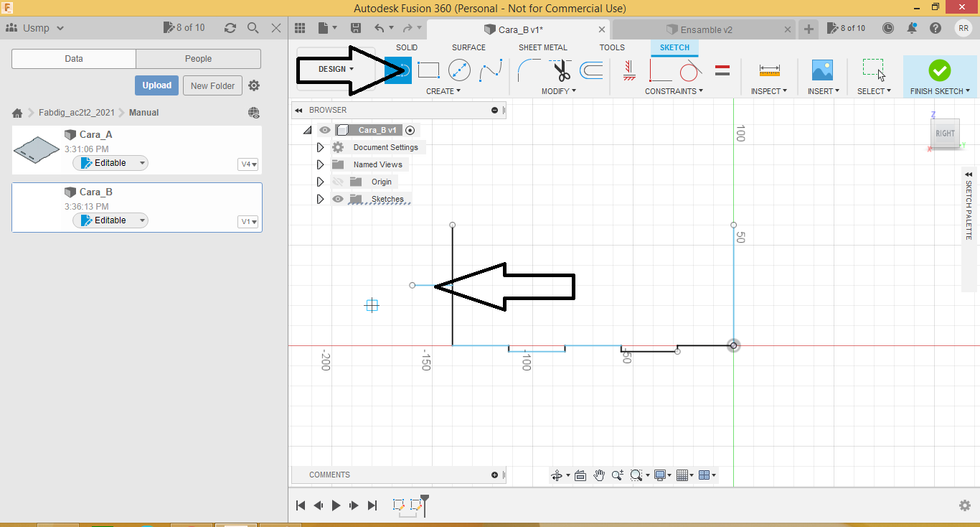
Task: Expand the Sketches node
Action: [321, 199]
